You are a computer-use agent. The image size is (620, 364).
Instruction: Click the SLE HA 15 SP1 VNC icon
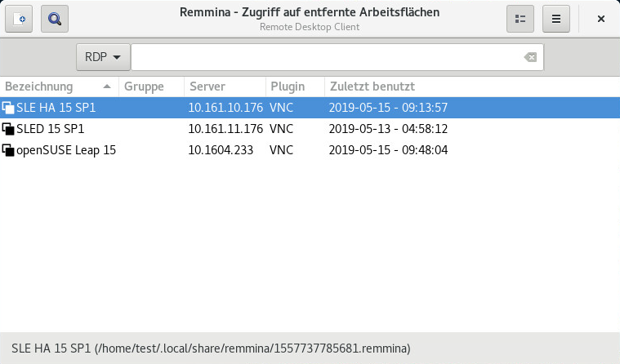(x=8, y=107)
